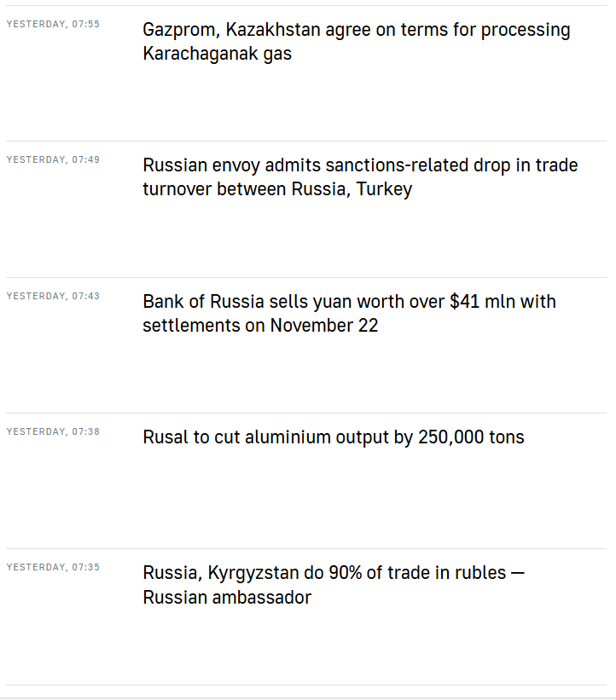Click the 'Yesterday, 07:55' timestamp

(x=53, y=24)
